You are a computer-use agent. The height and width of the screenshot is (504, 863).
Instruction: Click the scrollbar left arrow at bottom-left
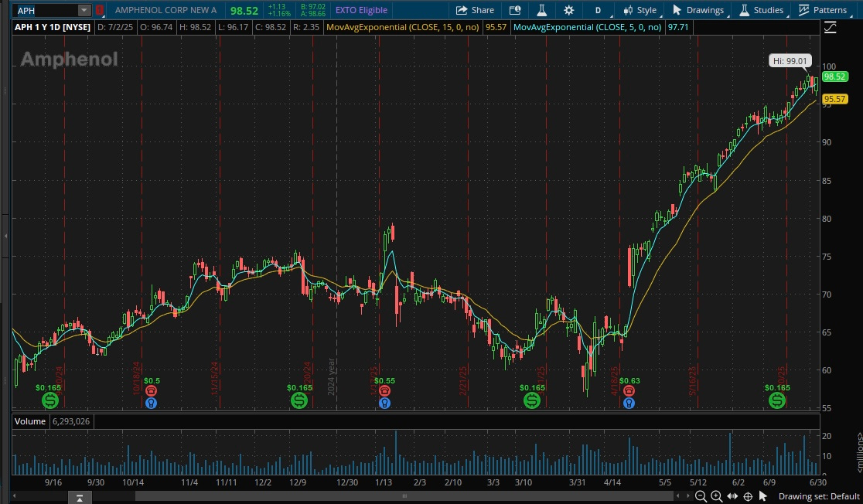click(x=15, y=496)
